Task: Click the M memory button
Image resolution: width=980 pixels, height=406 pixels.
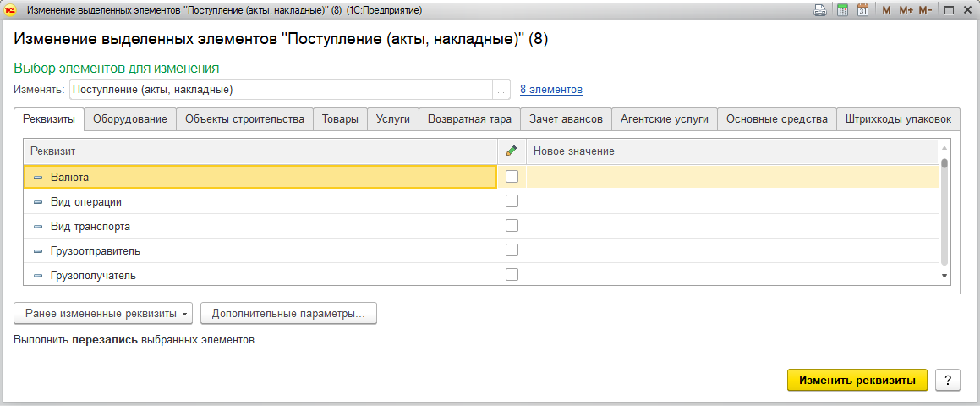Action: (886, 10)
